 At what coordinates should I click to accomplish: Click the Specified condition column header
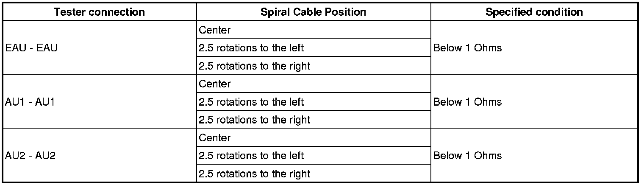coord(534,12)
